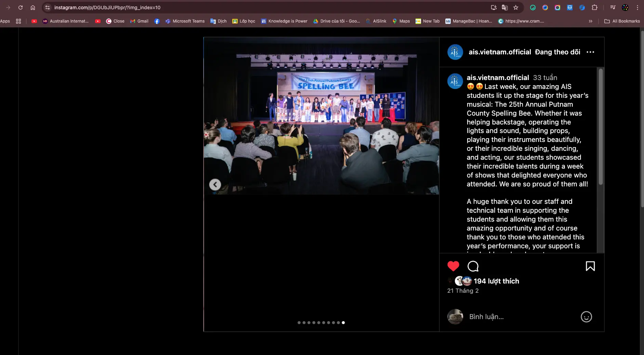Open the three-dot post options menu
Screen dimensions: 644x355
pyautogui.click(x=590, y=52)
